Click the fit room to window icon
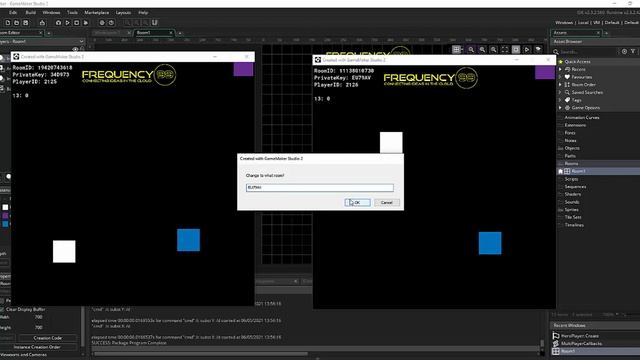The width and height of the screenshot is (640, 360). [x=505, y=49]
